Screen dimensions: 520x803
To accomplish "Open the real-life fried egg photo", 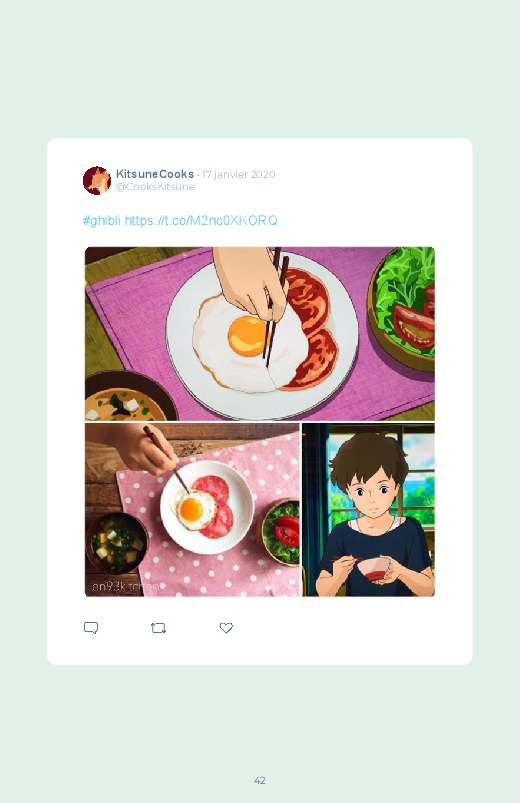I will pyautogui.click(x=192, y=510).
